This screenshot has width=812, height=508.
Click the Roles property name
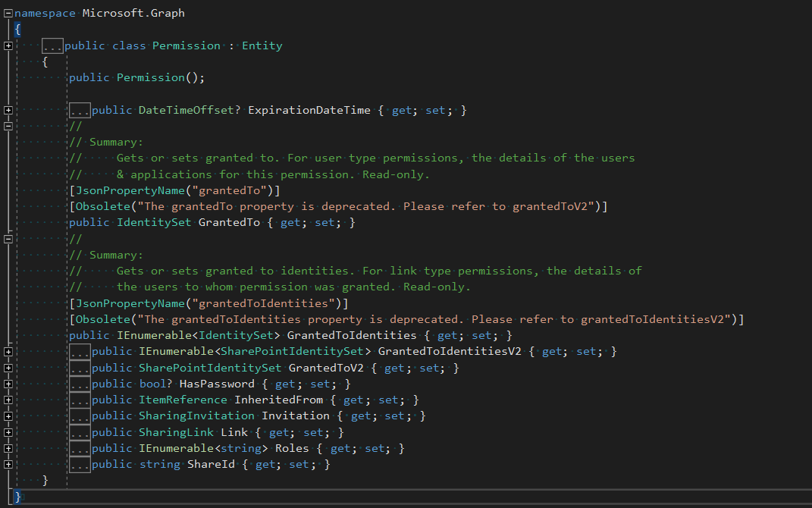pyautogui.click(x=292, y=448)
